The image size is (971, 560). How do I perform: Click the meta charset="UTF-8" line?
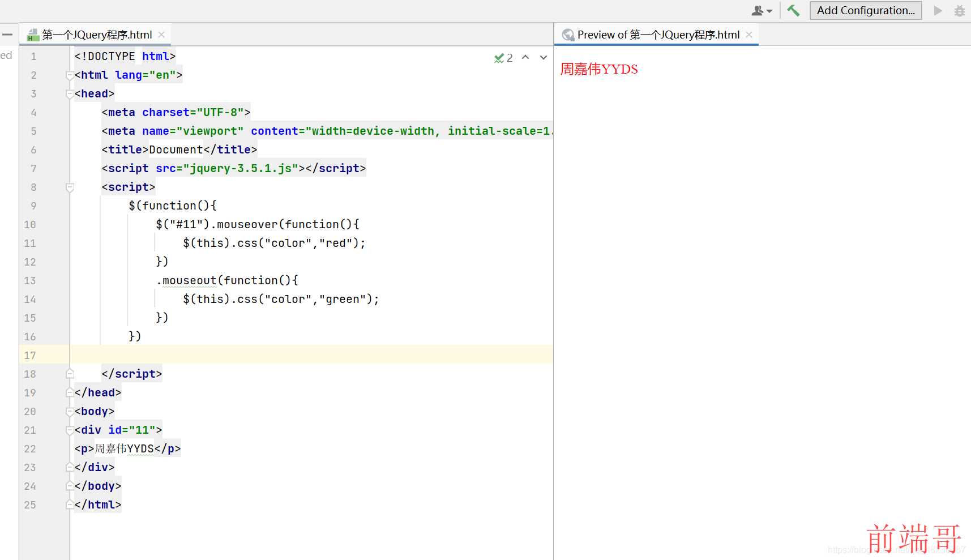click(176, 112)
